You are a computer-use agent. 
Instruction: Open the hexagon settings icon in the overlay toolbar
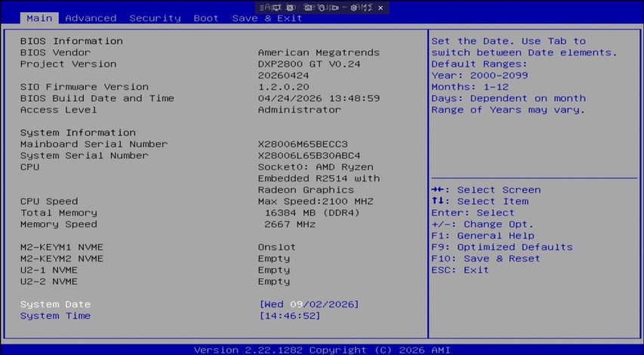(x=353, y=8)
